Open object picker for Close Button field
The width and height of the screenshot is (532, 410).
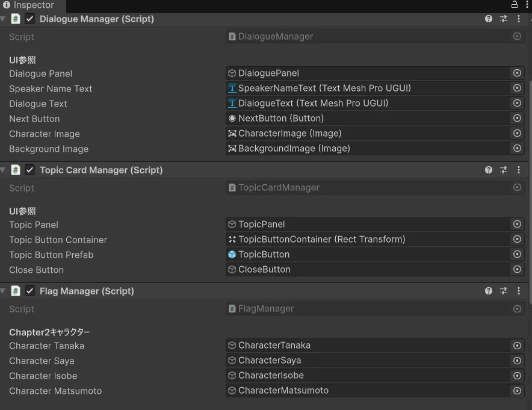tap(517, 269)
